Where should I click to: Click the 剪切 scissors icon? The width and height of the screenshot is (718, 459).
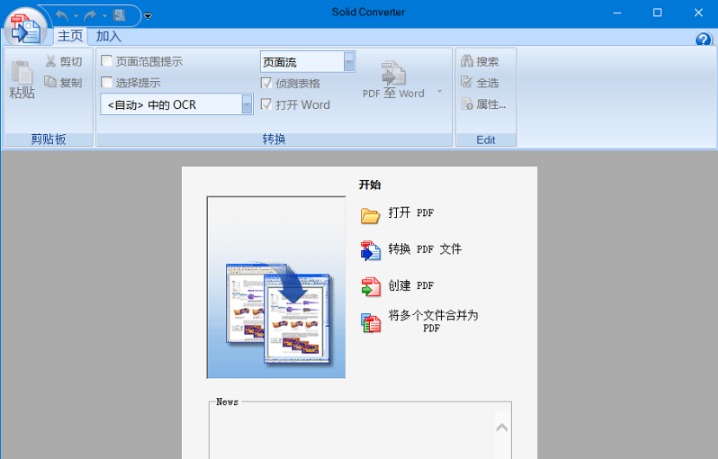pyautogui.click(x=50, y=61)
